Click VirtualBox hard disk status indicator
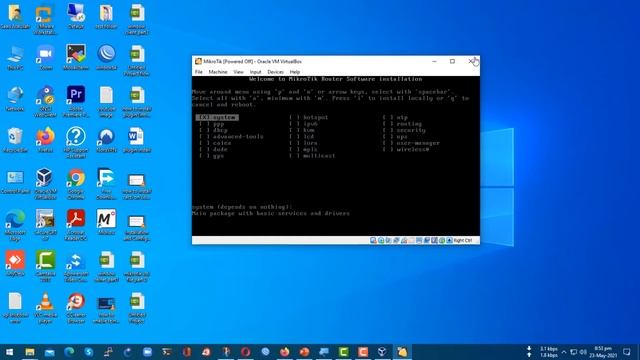Viewport: 640px width, 360px height. point(373,240)
